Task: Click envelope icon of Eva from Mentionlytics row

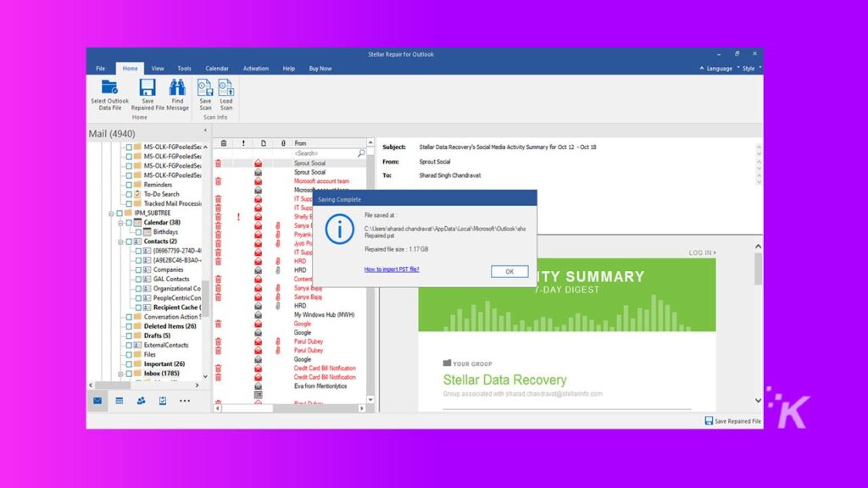Action: (258, 386)
